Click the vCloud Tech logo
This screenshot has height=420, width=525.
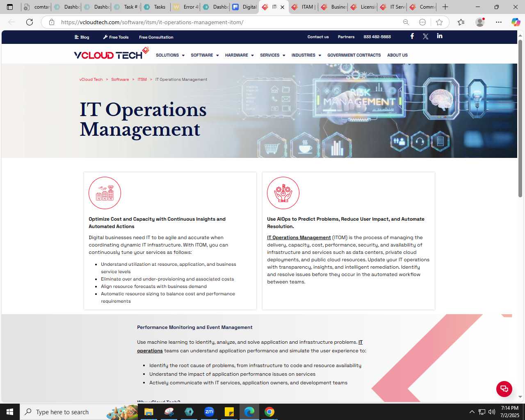coord(111,54)
